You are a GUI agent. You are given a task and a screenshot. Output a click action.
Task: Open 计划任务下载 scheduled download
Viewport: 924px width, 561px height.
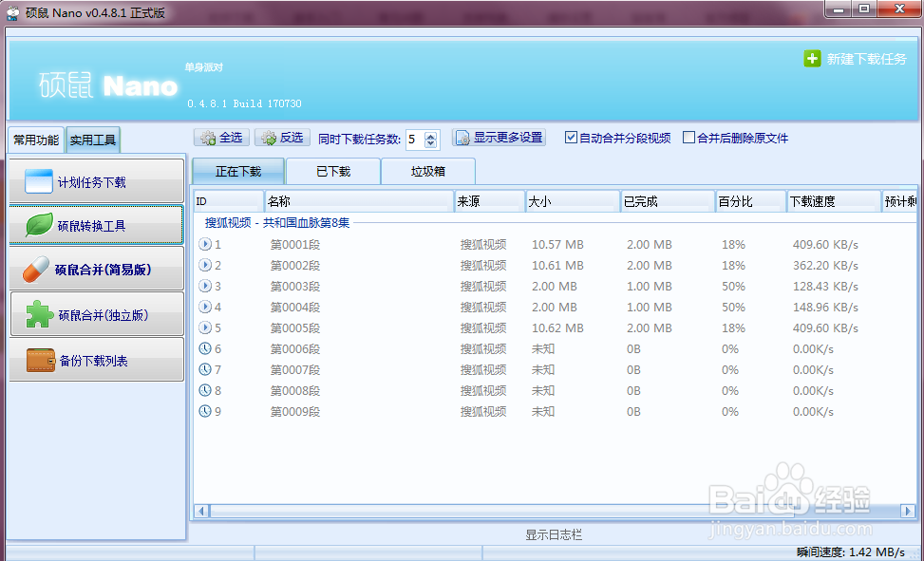pos(97,181)
